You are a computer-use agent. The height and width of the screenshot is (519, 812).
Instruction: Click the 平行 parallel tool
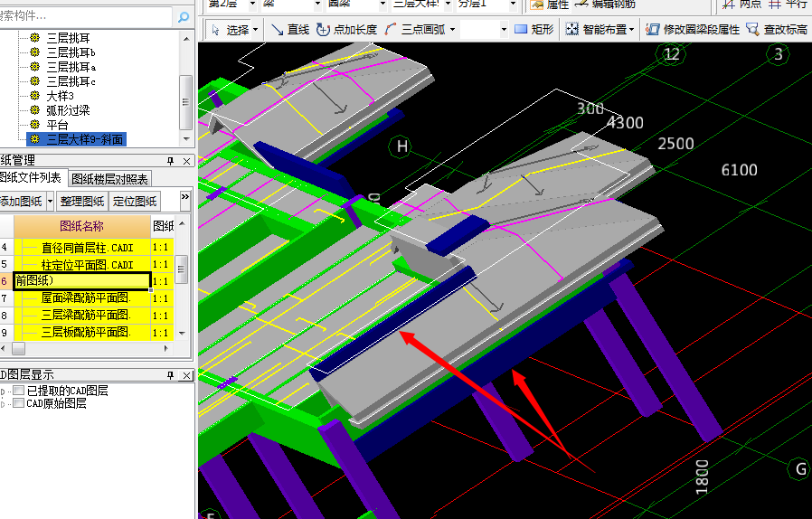point(788,5)
